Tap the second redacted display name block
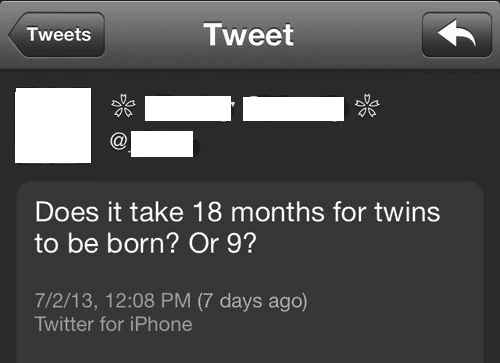This screenshot has width=500, height=363. (293, 109)
